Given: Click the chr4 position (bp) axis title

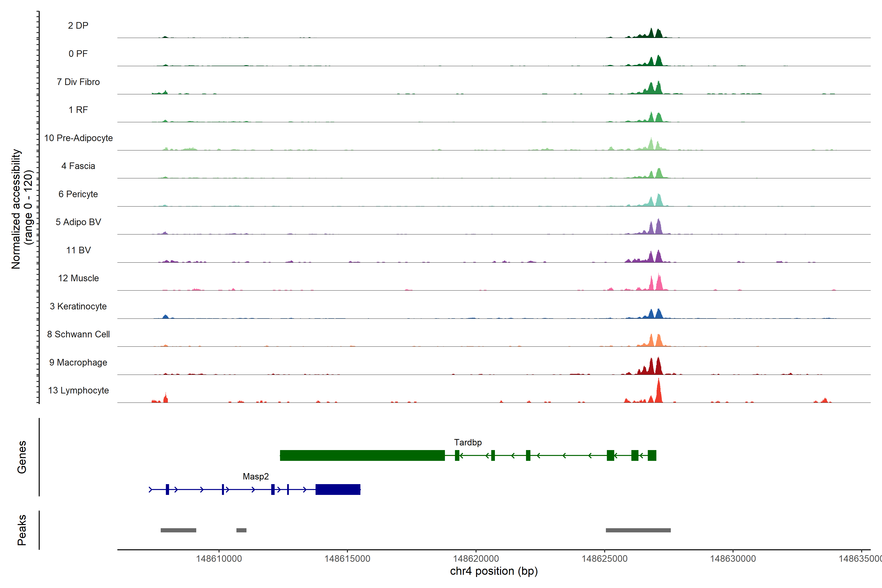Looking at the screenshot, I should point(494,571).
